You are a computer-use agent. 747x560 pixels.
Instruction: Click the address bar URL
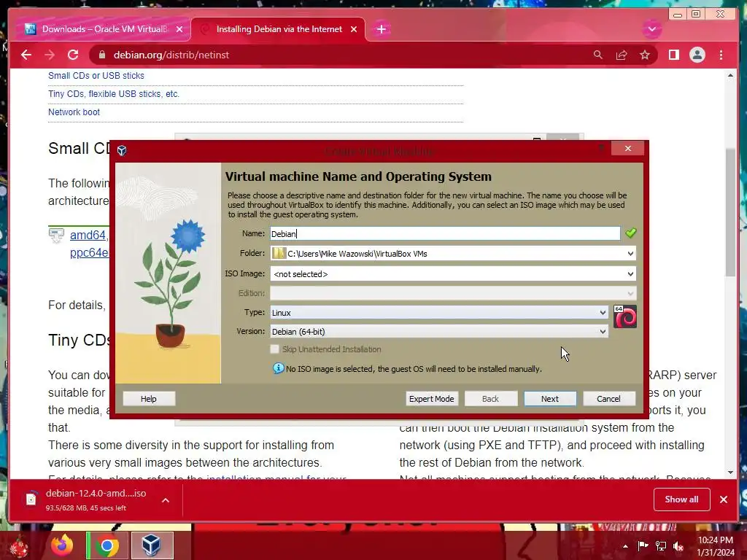171,55
